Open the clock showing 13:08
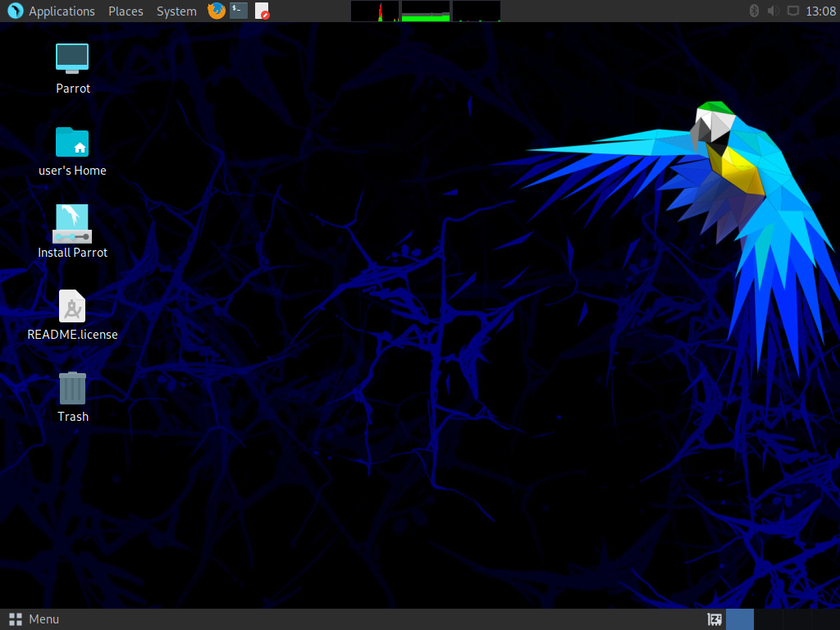 (x=820, y=11)
